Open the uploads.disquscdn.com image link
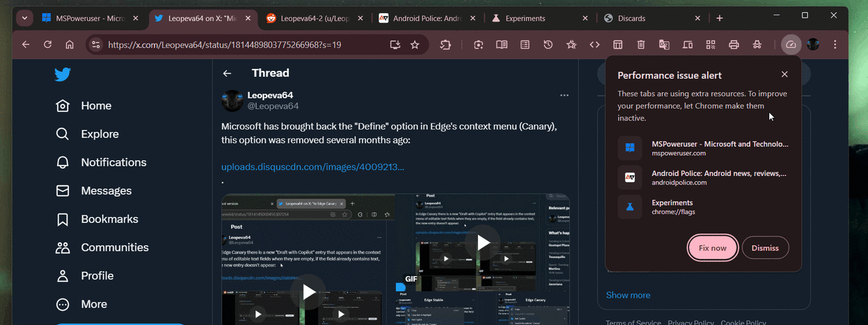This screenshot has height=325, width=868. click(x=313, y=167)
